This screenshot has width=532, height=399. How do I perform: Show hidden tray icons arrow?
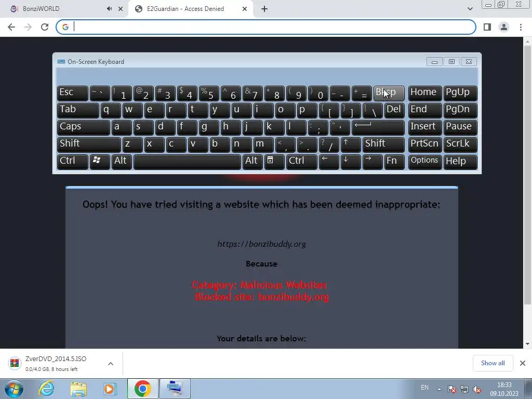pos(439,389)
